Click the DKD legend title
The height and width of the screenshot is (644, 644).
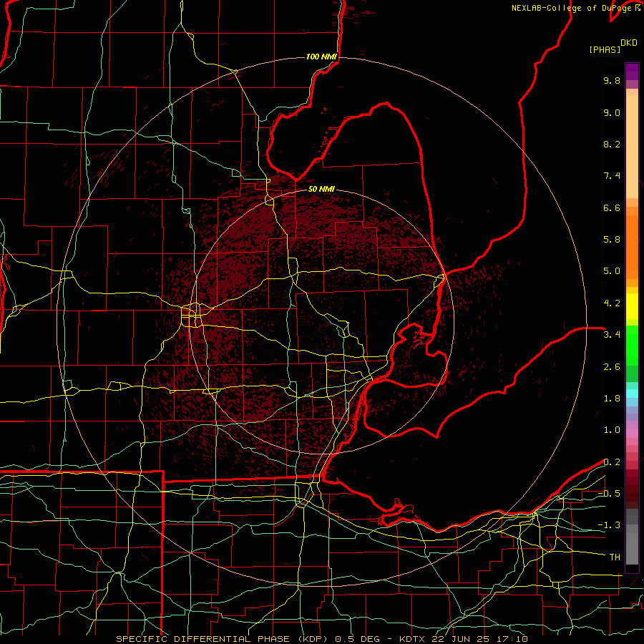tap(628, 43)
